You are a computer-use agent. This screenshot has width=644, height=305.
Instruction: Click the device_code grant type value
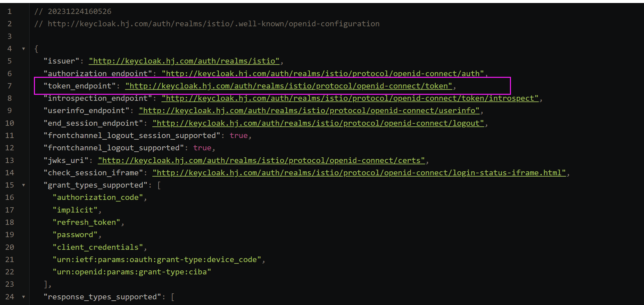pyautogui.click(x=157, y=260)
